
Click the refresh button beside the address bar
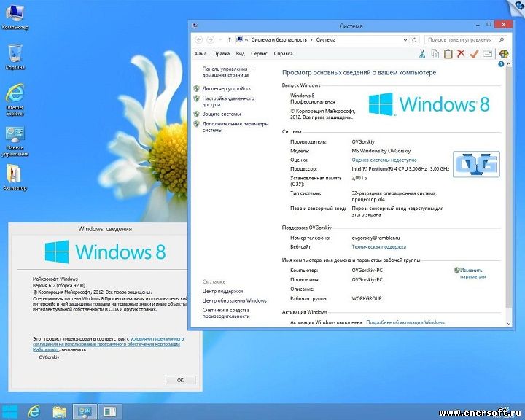414,40
